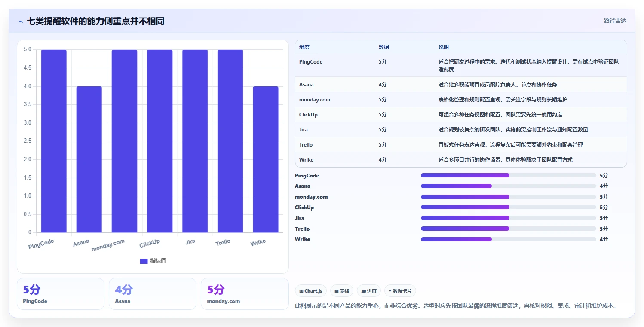
Task: Click the Wrike bar in chart
Action: pos(265,159)
